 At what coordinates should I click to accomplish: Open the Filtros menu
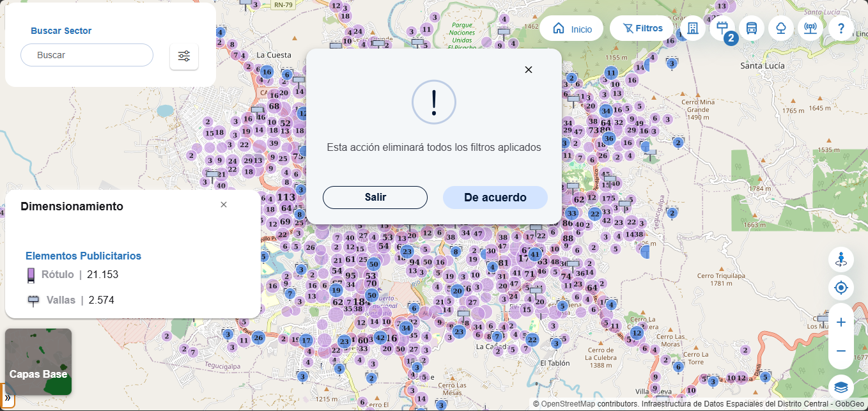642,28
